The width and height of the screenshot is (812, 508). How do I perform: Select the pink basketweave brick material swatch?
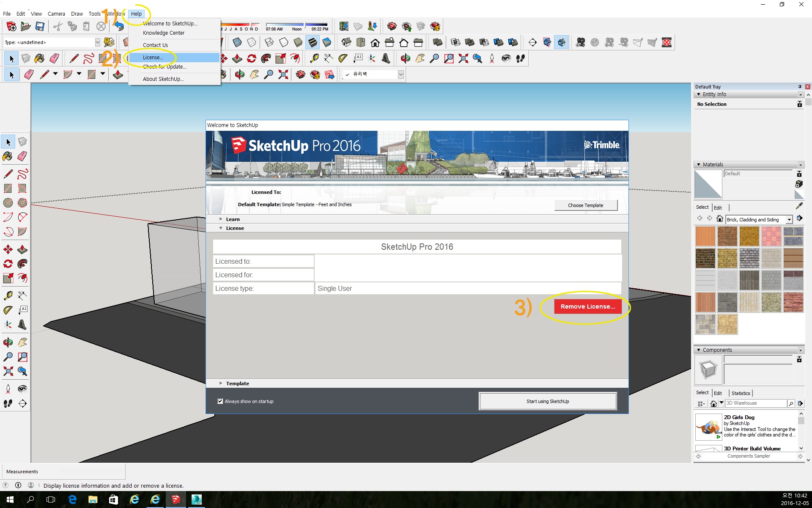point(771,236)
